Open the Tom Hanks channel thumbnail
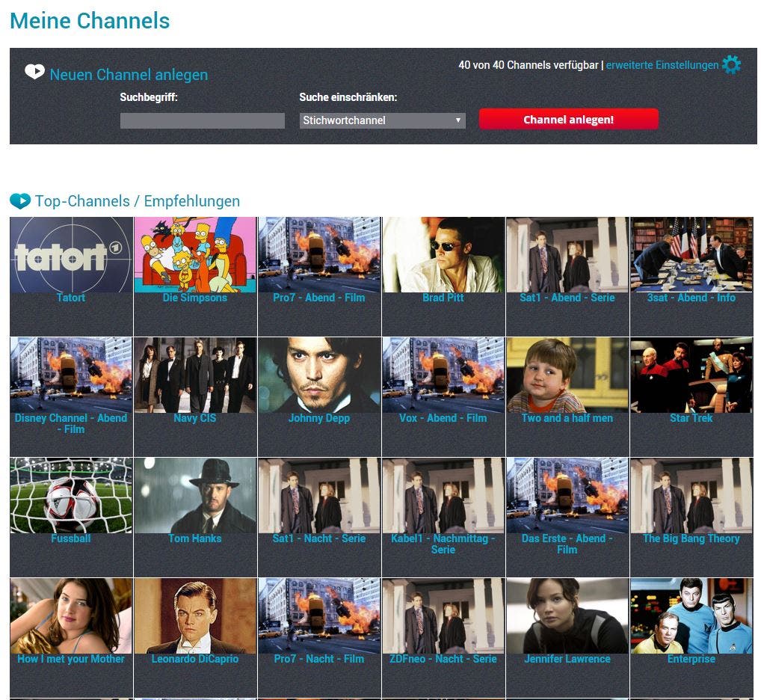Screen dimensions: 761x700 [x=195, y=496]
